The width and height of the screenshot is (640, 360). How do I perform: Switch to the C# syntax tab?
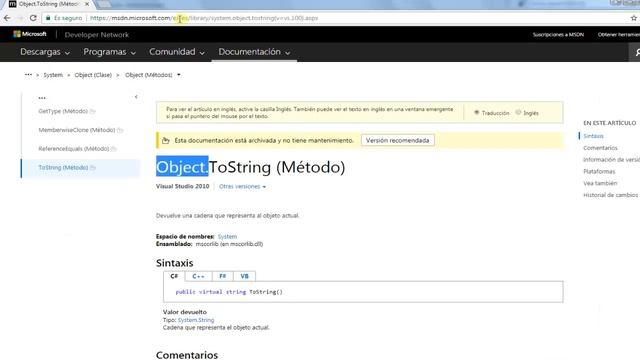pos(174,276)
